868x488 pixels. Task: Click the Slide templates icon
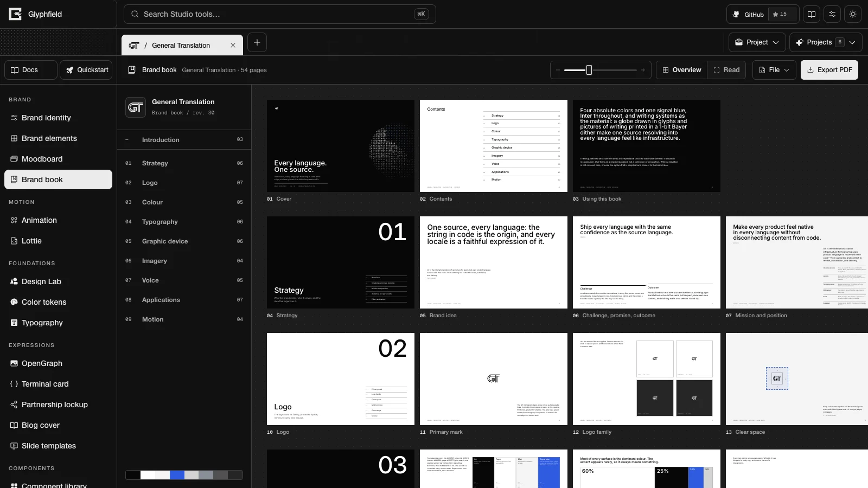pos(14,446)
